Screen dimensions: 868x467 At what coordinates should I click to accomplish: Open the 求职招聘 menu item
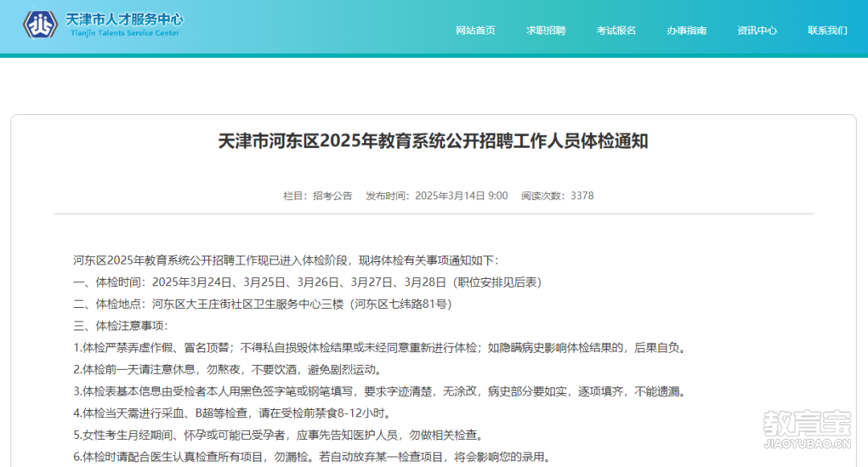click(x=546, y=31)
